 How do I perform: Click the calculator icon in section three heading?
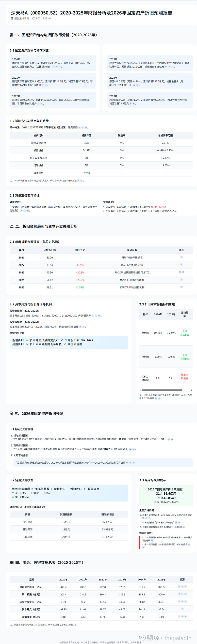[x=11, y=414]
